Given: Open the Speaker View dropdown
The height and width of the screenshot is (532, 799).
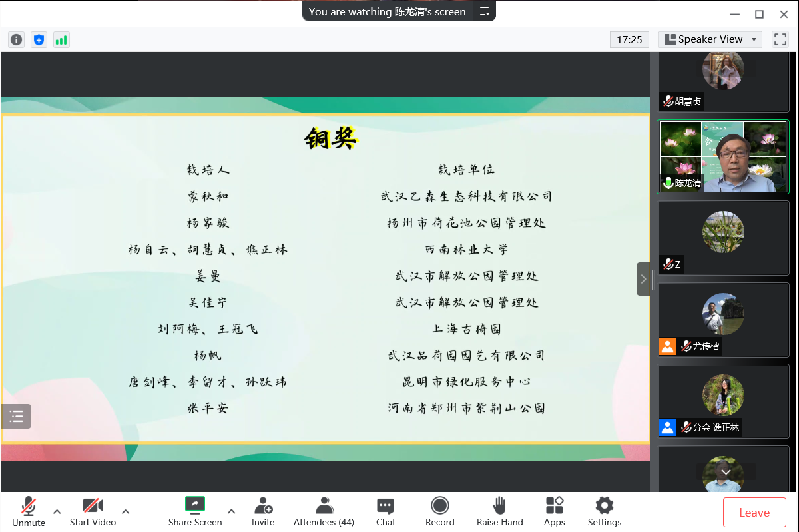Looking at the screenshot, I should (710, 39).
